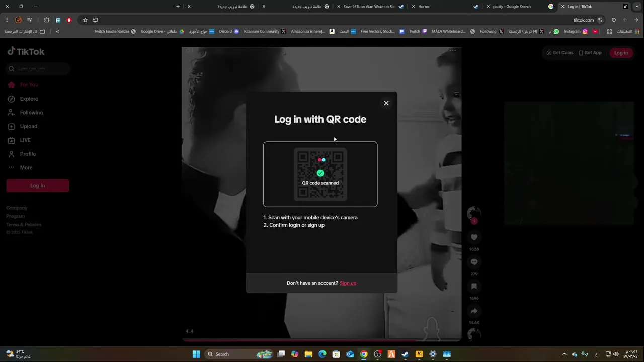Open Microsoft Edge from taskbar

[x=323, y=354]
